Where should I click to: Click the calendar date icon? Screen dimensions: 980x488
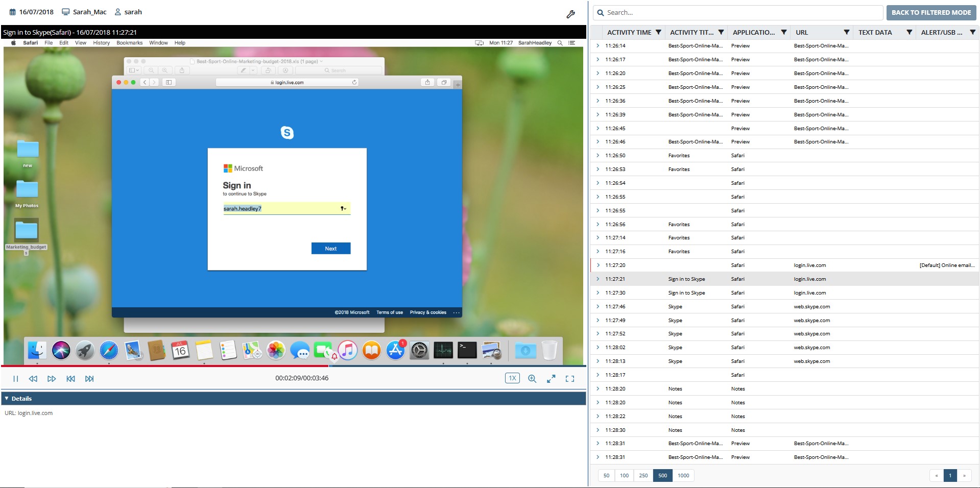coord(13,12)
